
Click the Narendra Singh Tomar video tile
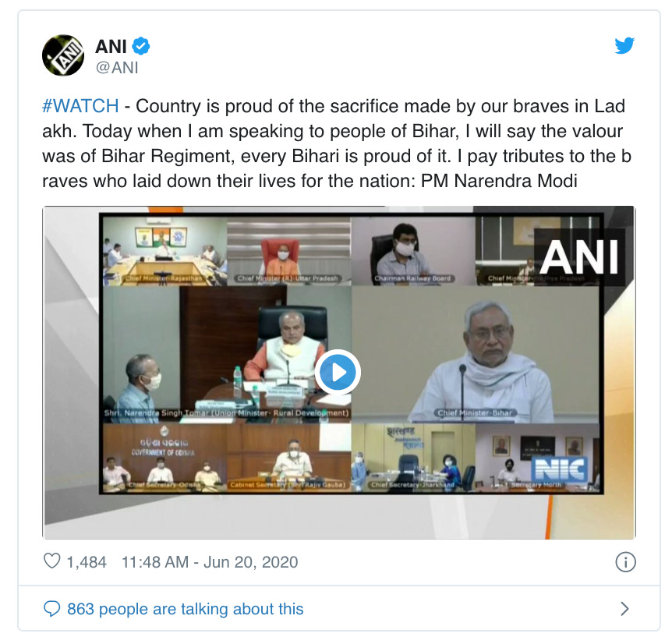tap(227, 355)
